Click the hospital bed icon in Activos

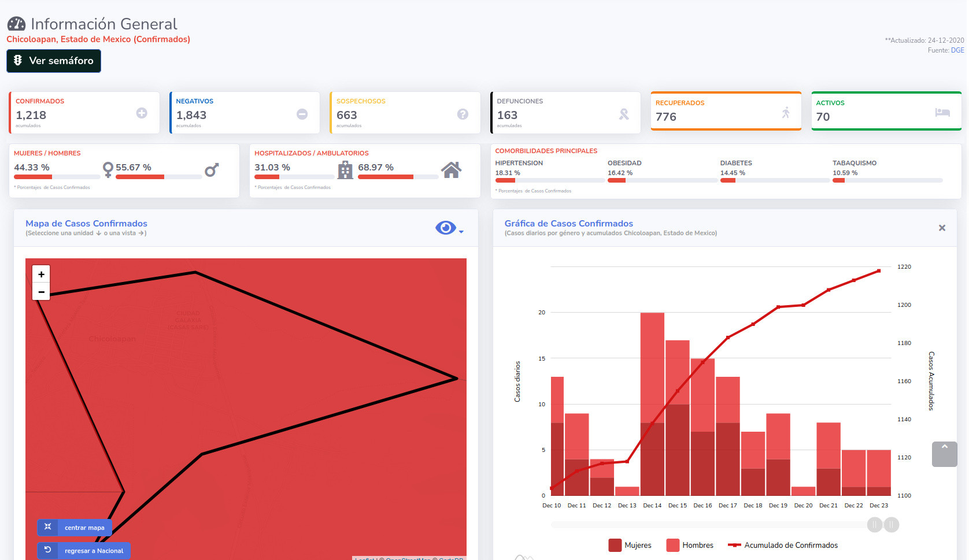click(x=942, y=112)
